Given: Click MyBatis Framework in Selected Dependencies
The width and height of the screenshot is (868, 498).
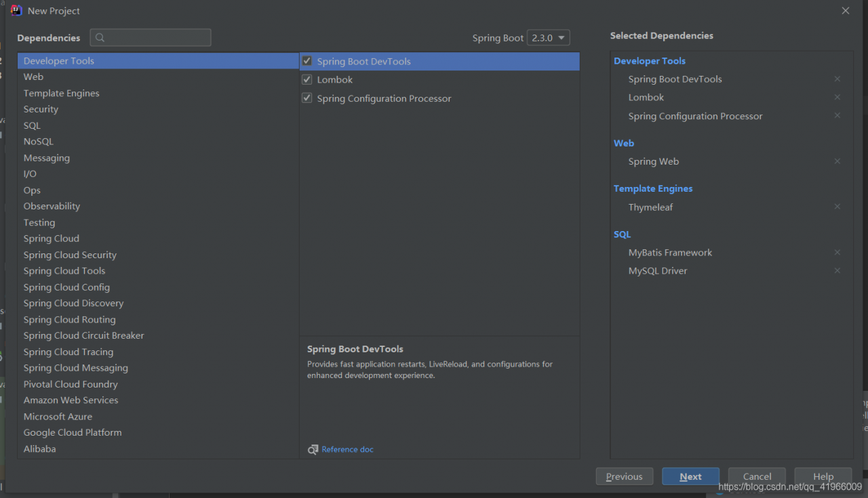Looking at the screenshot, I should pyautogui.click(x=670, y=253).
